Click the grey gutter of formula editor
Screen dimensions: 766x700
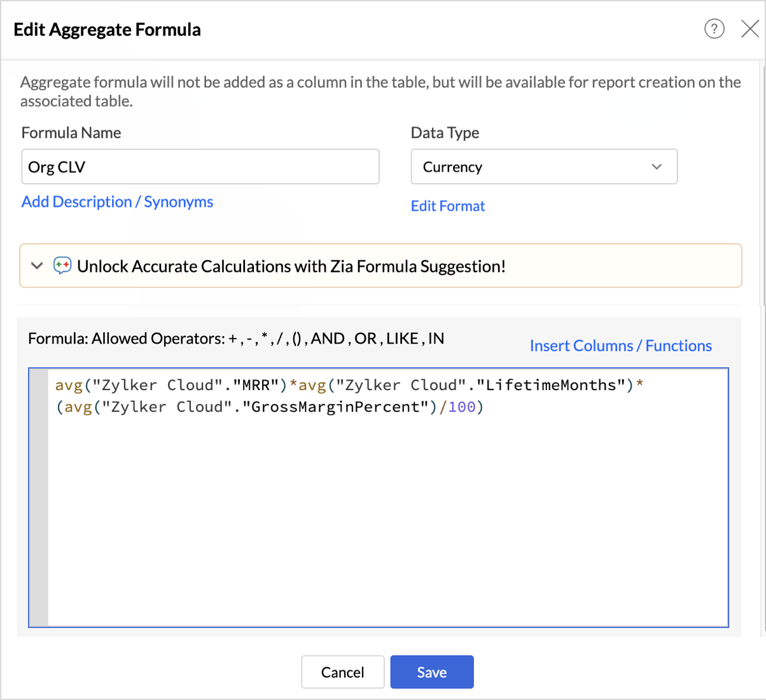point(39,498)
